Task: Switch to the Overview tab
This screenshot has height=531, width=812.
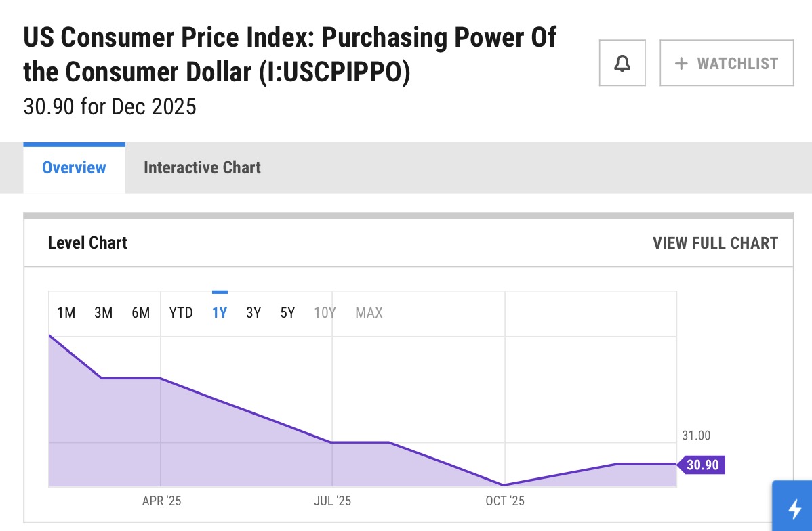Action: pos(74,168)
